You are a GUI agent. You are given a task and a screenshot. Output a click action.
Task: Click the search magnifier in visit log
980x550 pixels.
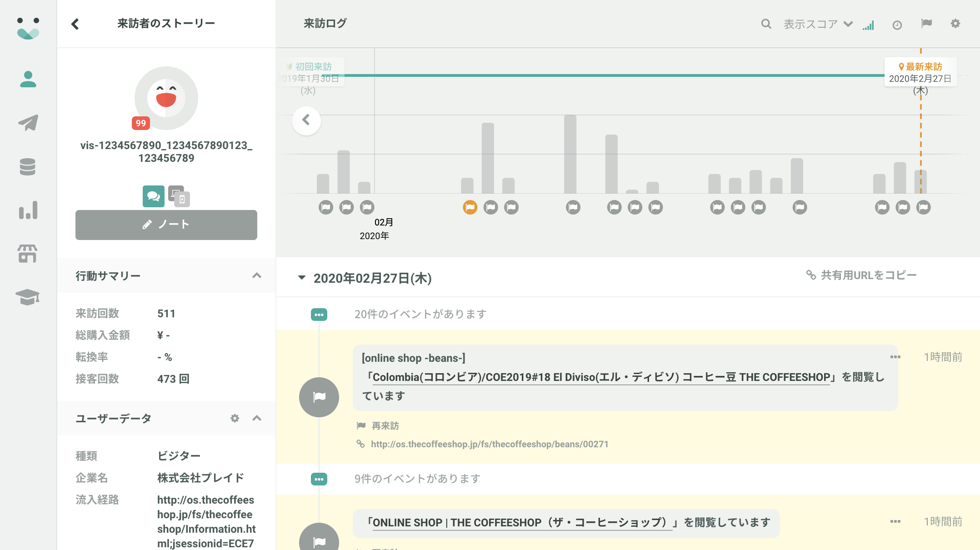(x=766, y=24)
